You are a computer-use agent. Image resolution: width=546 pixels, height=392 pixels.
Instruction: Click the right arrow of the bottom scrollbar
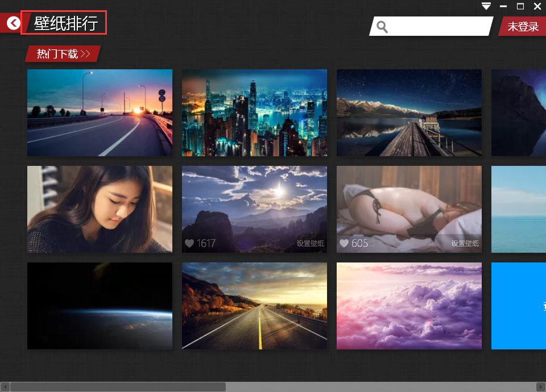coord(541,386)
